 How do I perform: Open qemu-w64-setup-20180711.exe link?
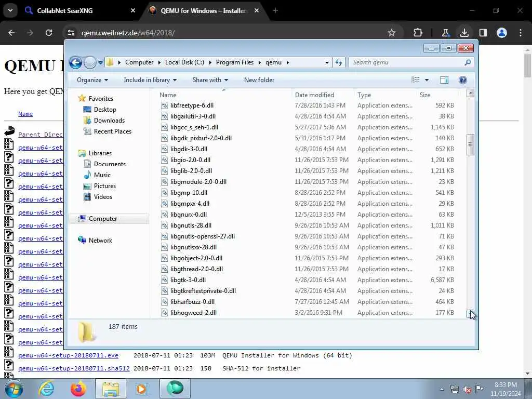pyautogui.click(x=68, y=355)
